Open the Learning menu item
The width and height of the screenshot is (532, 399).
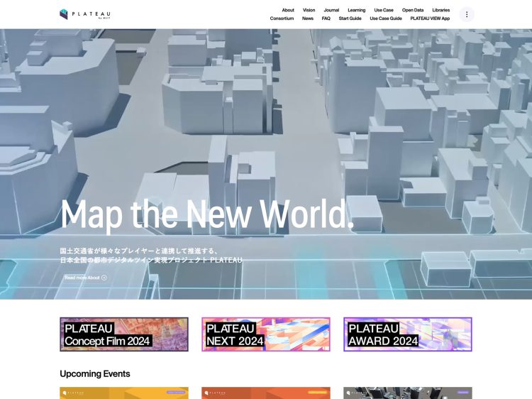(x=356, y=10)
